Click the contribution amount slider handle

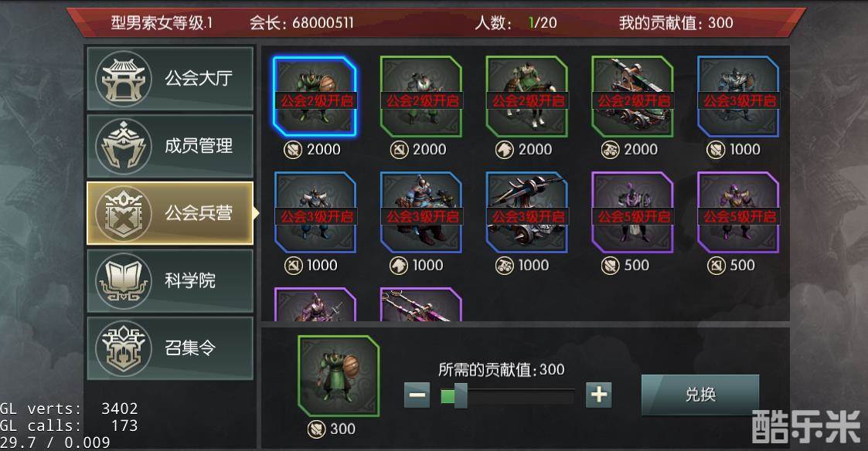pyautogui.click(x=461, y=396)
